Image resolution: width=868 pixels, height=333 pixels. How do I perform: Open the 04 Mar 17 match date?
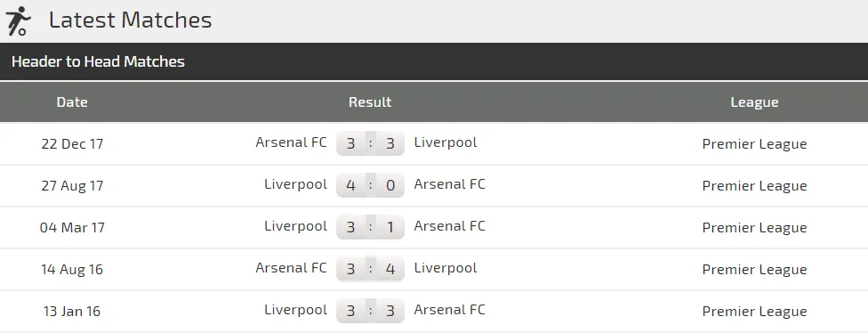coord(72,227)
